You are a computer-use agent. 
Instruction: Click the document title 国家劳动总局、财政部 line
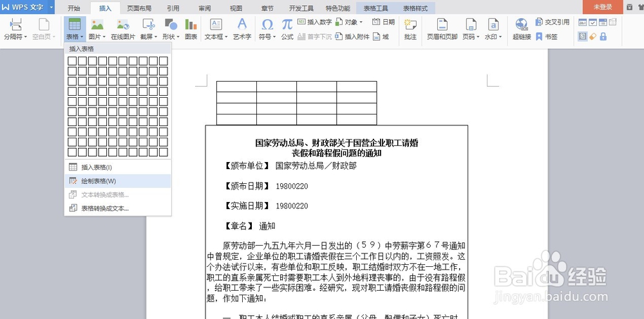click(x=337, y=143)
